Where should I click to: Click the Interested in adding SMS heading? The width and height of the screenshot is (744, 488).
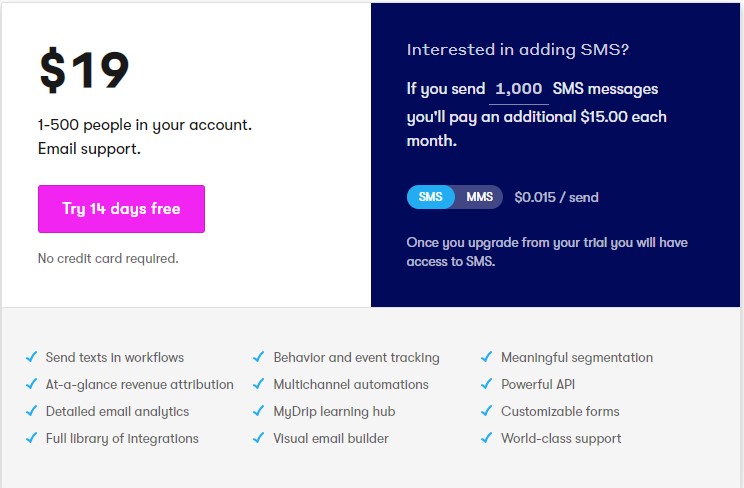518,49
